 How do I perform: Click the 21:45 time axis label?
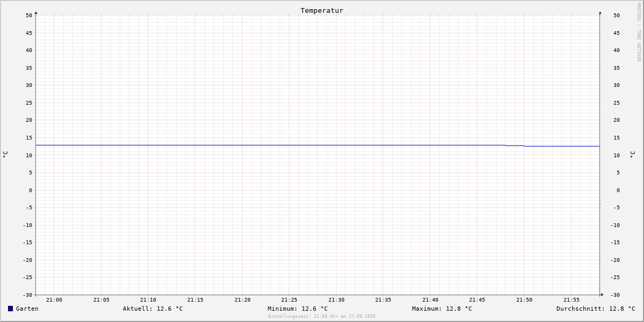(x=477, y=300)
